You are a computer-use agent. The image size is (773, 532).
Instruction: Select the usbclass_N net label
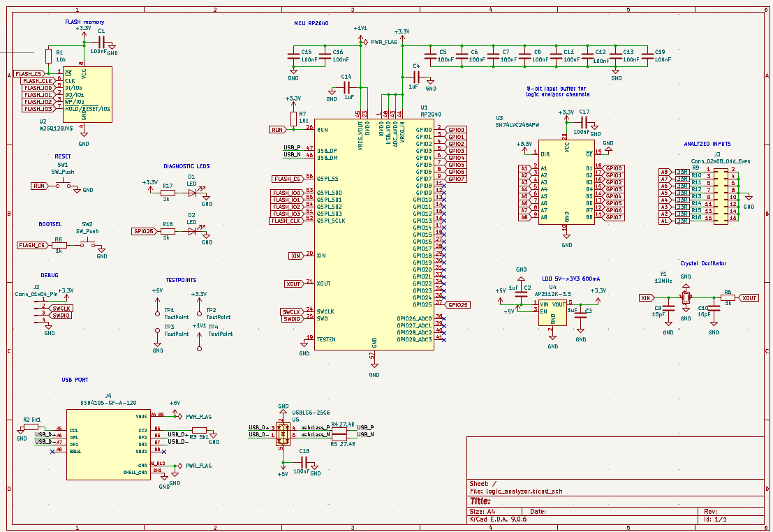[315, 434]
